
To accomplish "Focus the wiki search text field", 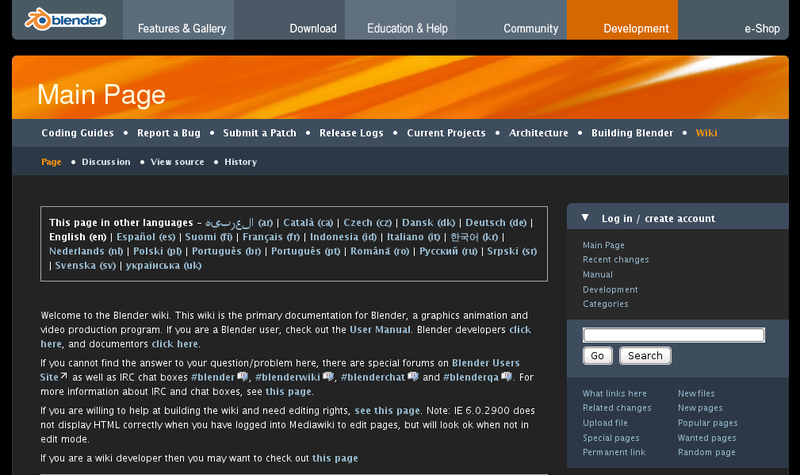I will (673, 335).
